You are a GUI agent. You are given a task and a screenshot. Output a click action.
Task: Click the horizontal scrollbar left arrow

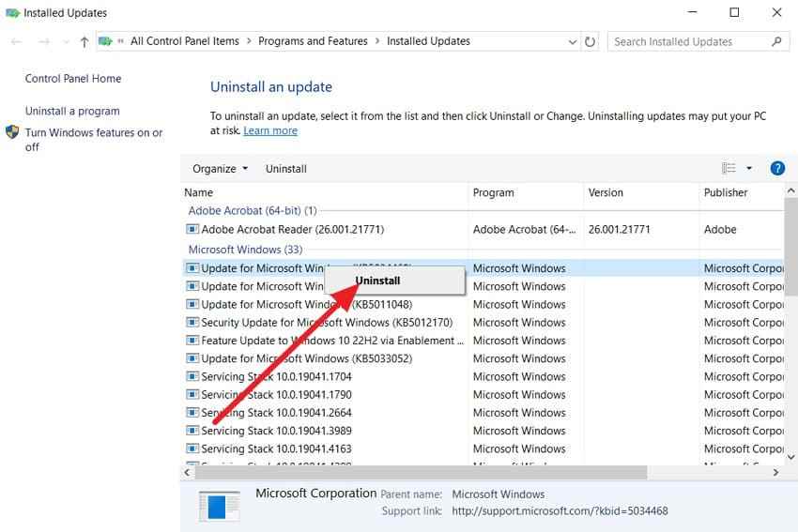pyautogui.click(x=187, y=473)
